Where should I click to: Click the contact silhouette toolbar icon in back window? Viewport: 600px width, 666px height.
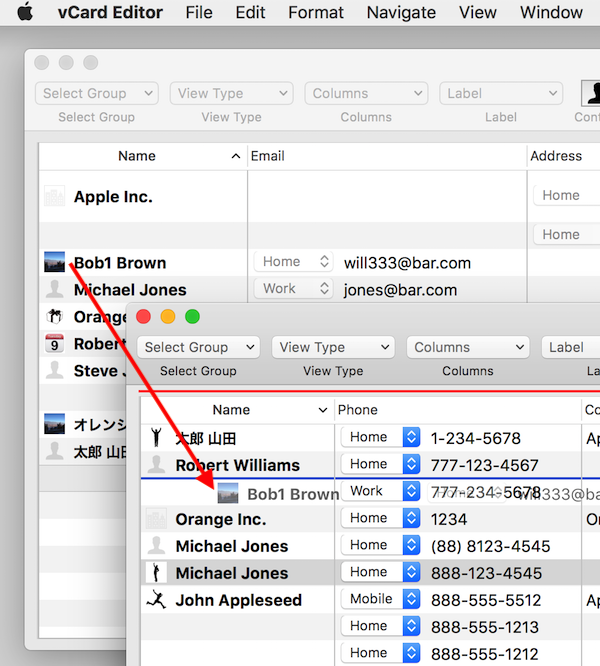coord(591,93)
